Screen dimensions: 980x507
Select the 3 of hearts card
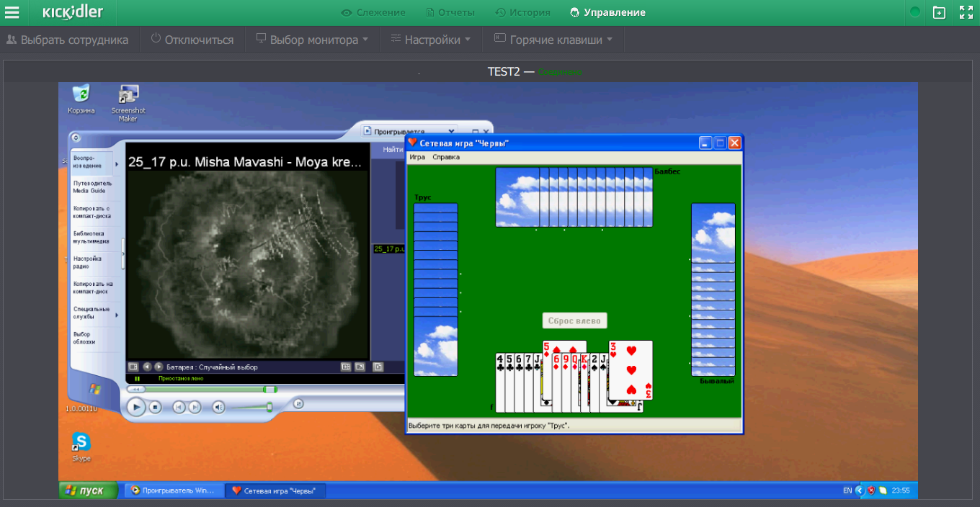(x=631, y=370)
